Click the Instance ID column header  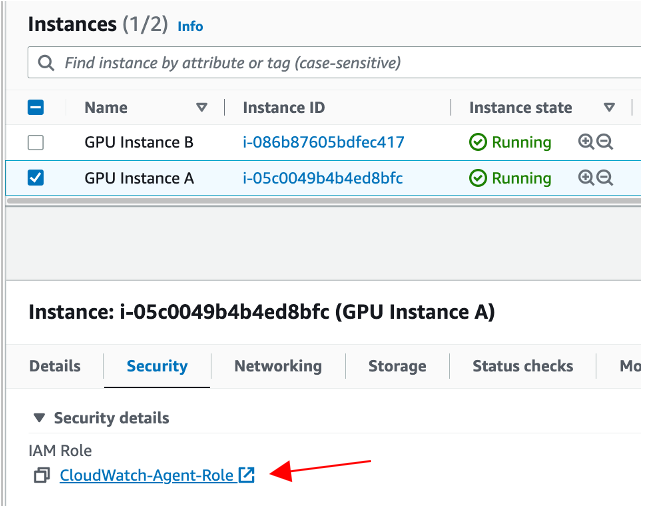click(x=284, y=108)
